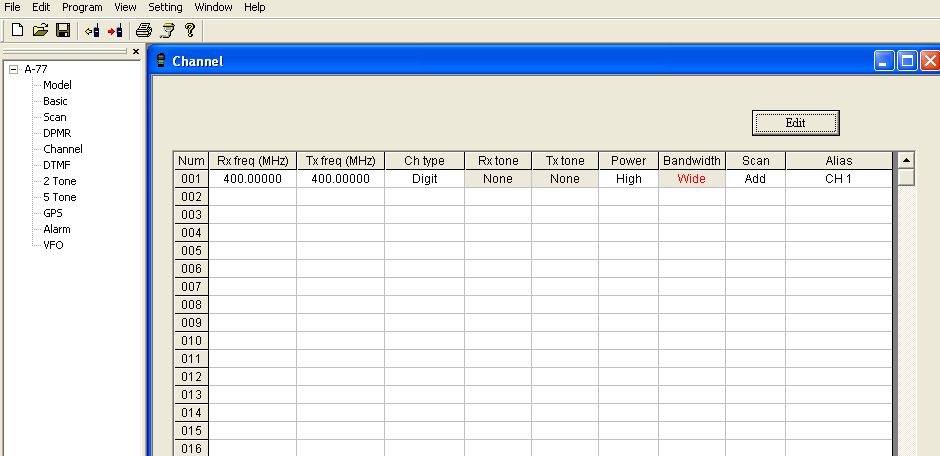Click the yellow question mark help icon
The height and width of the screenshot is (456, 940).
tap(189, 30)
